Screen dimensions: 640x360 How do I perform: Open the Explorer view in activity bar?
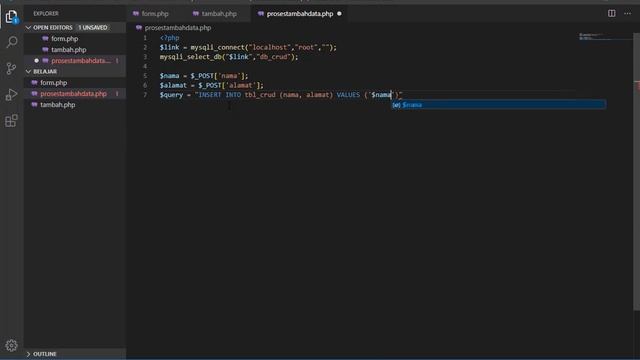11,17
